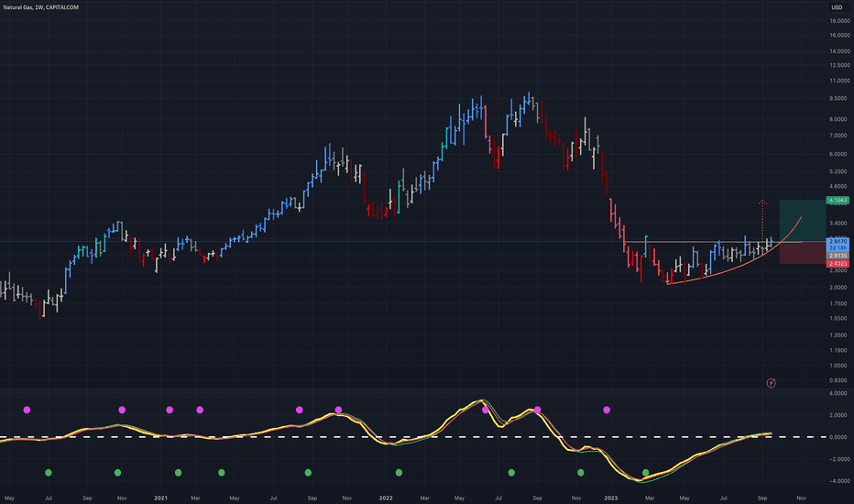The height and width of the screenshot is (504, 854).
Task: Click the 2021 label on time axis
Action: coord(160,498)
